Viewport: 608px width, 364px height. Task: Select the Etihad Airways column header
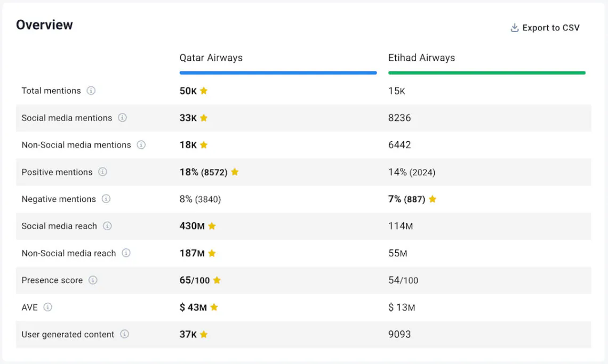coord(421,58)
